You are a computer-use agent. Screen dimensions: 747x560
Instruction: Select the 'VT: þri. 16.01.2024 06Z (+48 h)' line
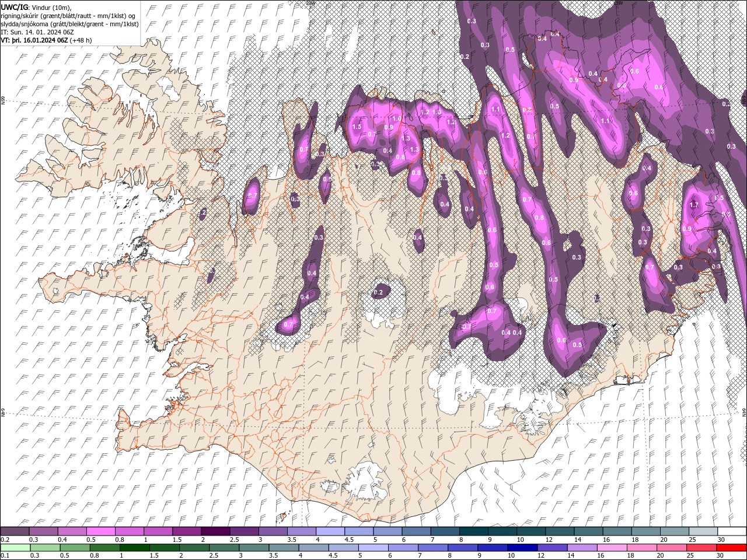point(46,40)
